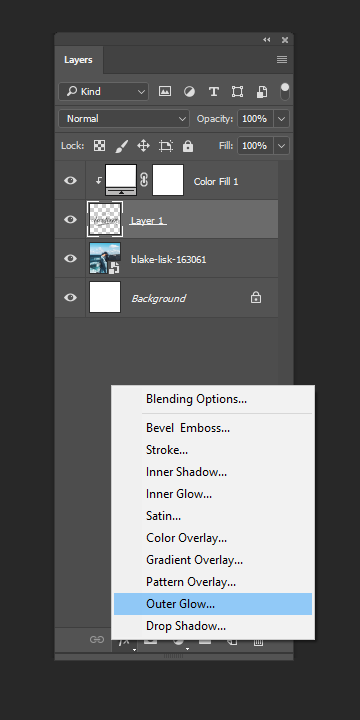Pick Color Overlay menu item
Image resolution: width=360 pixels, height=720 pixels.
coord(213,538)
